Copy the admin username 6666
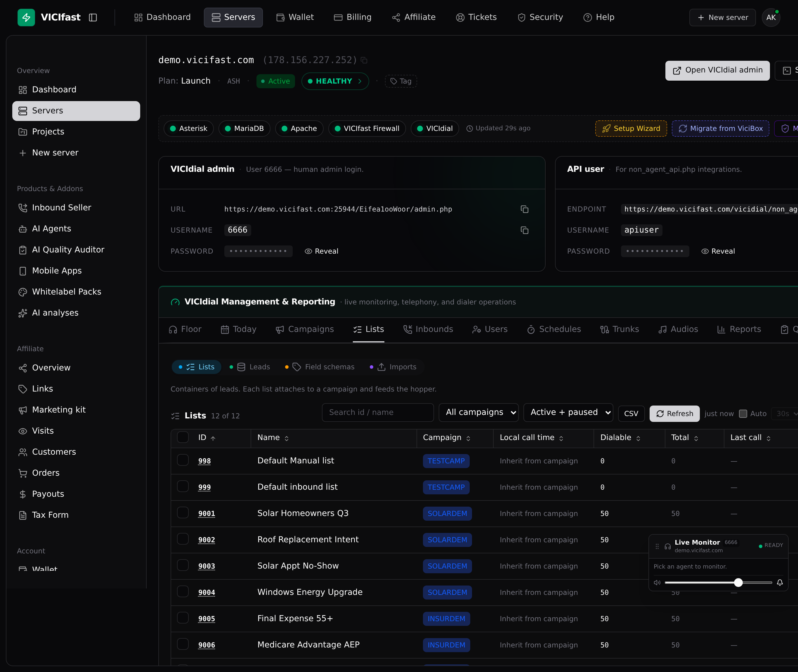Viewport: 798px width, 672px height. pos(525,230)
